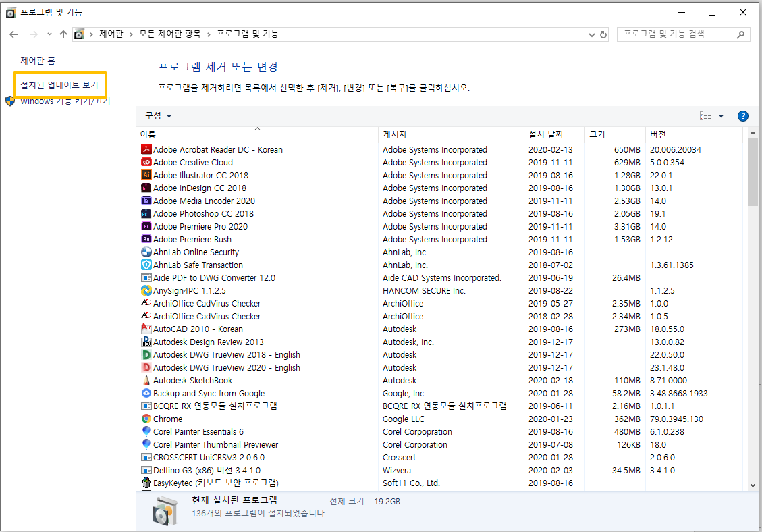Screen dimensions: 762x532
Task: Click the EasyKeytec program icon
Action: [146, 483]
